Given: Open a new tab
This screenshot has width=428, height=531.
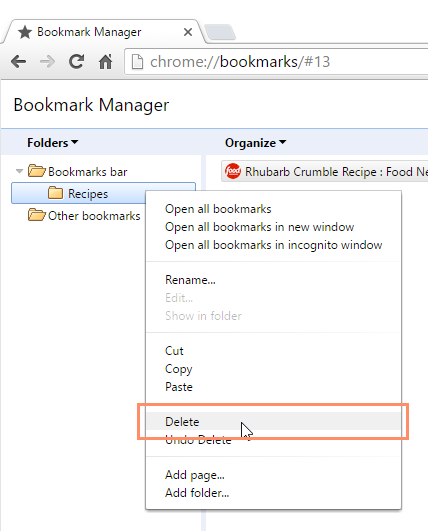Looking at the screenshot, I should pos(220,32).
